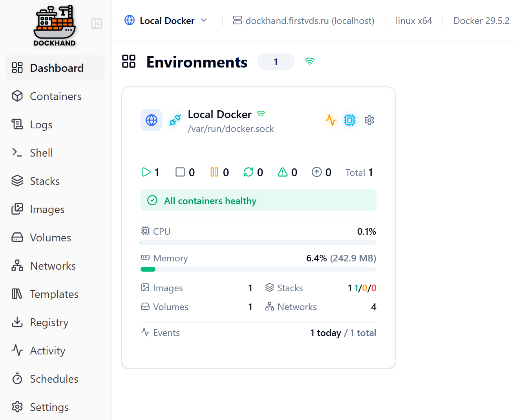This screenshot has width=517, height=420.
Task: Click the restarting containers refresh icon
Action: coord(248,172)
